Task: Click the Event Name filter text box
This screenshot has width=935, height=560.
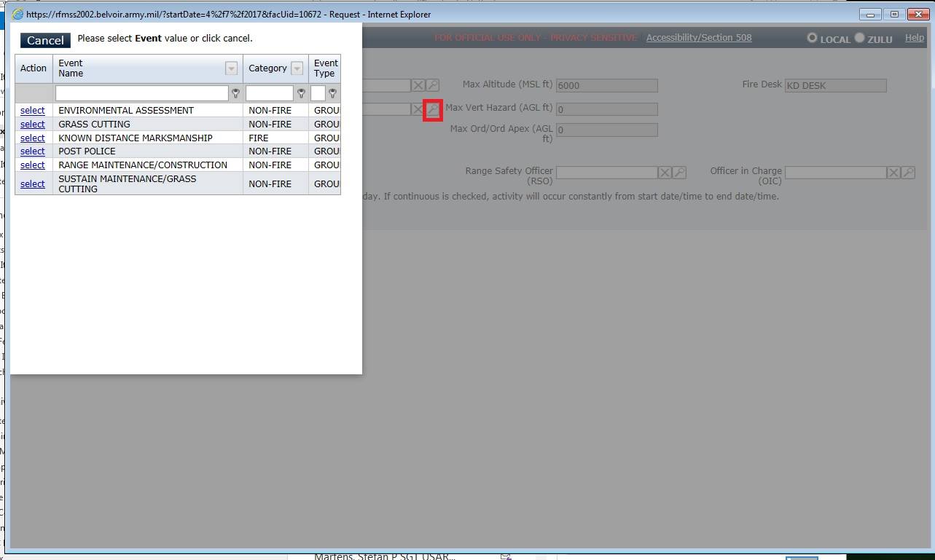Action: pyautogui.click(x=142, y=93)
